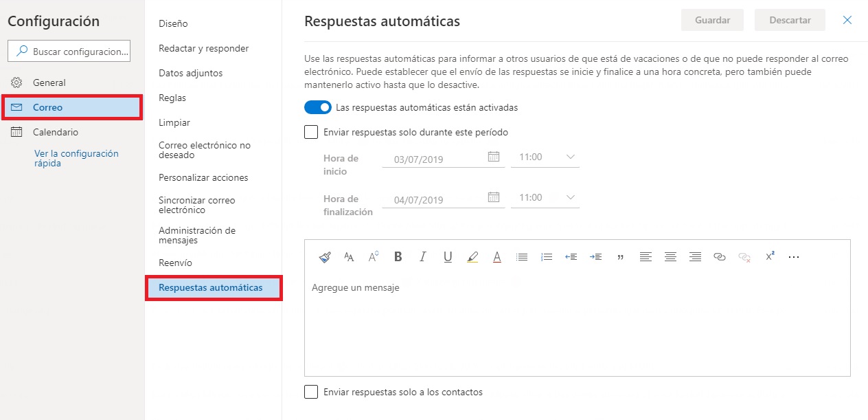Select the font color icon

pos(497,256)
